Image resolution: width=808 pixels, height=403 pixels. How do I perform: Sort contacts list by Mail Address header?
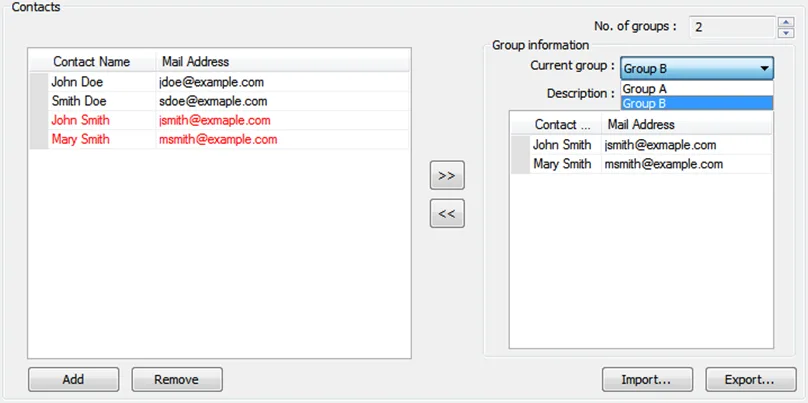pyautogui.click(x=282, y=62)
